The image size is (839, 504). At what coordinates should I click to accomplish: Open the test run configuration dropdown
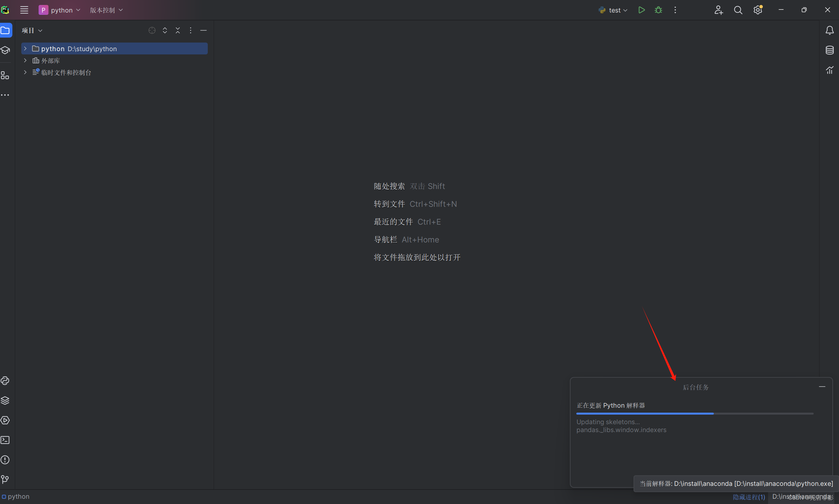pyautogui.click(x=613, y=10)
